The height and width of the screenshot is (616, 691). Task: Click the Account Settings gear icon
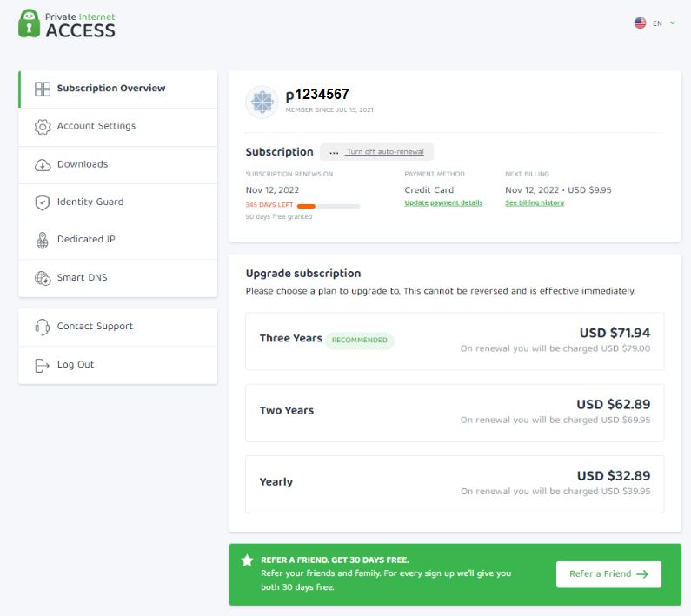coord(43,127)
